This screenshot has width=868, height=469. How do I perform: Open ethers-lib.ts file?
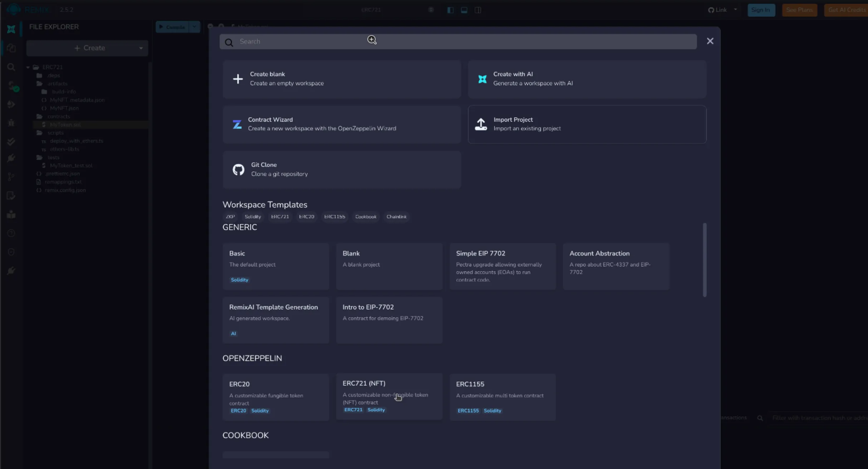[x=65, y=149]
